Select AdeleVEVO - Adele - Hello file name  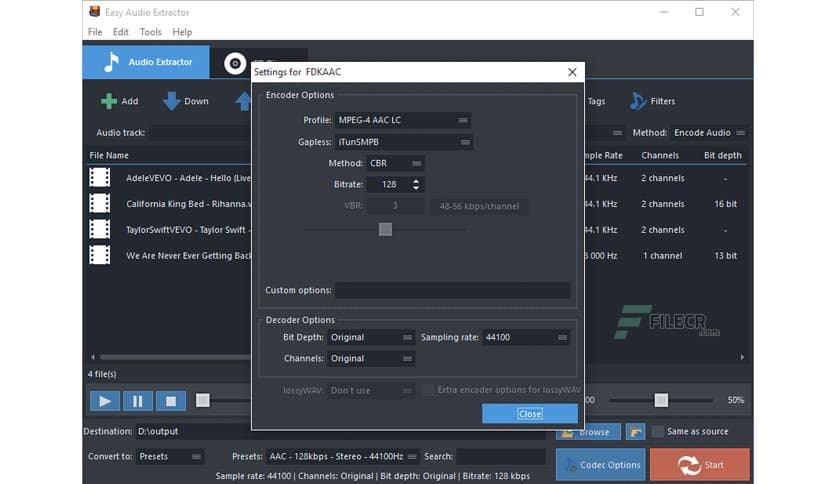188,178
